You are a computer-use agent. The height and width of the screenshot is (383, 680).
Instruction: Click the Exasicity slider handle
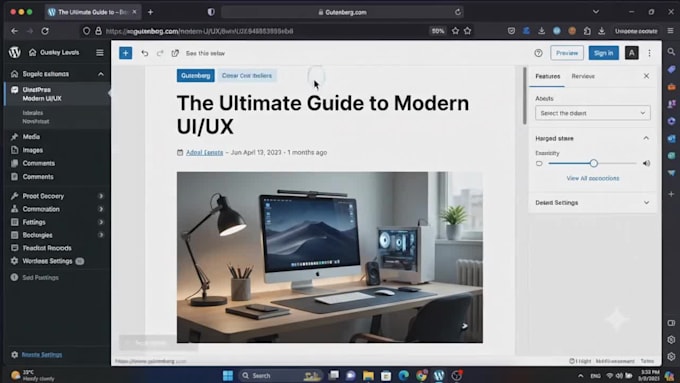594,164
